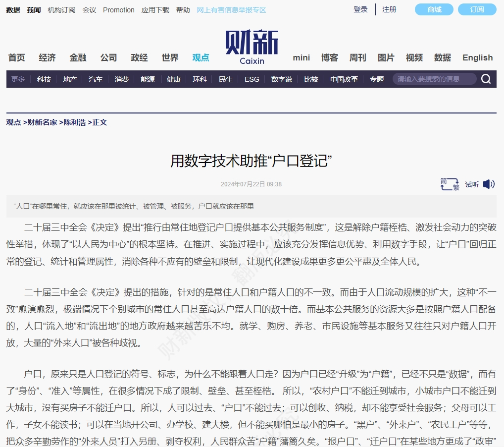Open the 网上有害信息举报专区 link

(x=231, y=9)
